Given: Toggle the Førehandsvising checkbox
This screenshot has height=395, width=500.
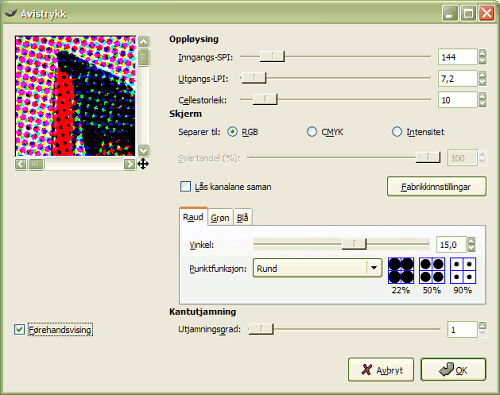Looking at the screenshot, I should coord(19,329).
